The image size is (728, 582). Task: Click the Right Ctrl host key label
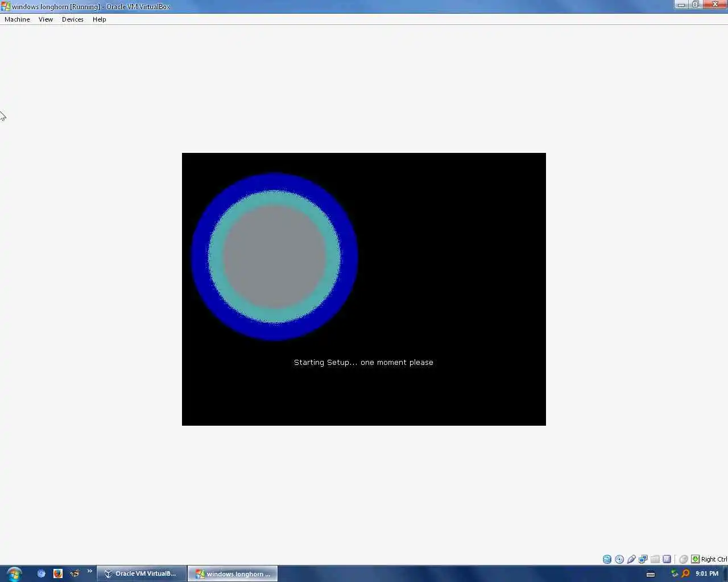pos(714,559)
